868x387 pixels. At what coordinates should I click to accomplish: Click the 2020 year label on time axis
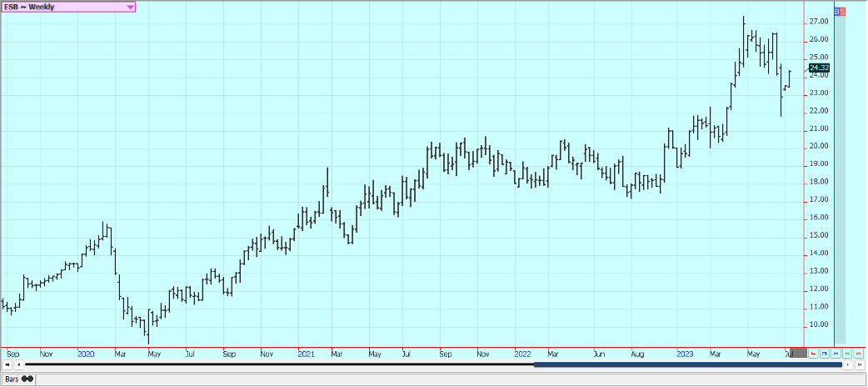pyautogui.click(x=86, y=353)
